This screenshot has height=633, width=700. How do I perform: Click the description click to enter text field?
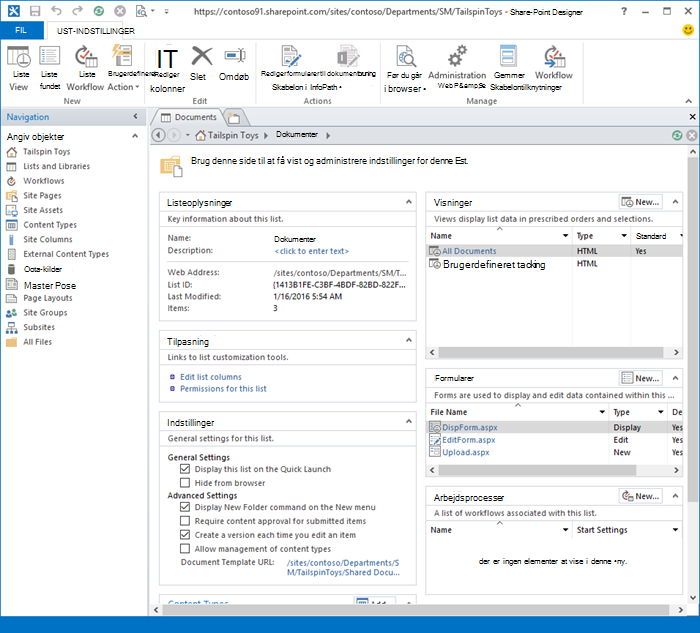[x=312, y=251]
